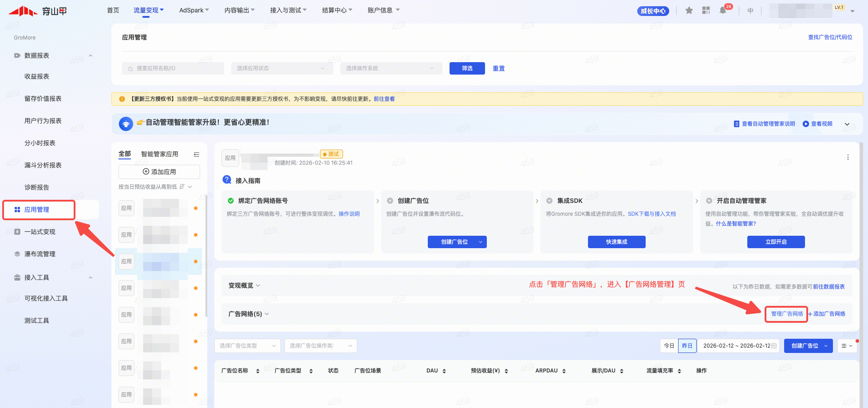
Task: Select the 今日 date toggle
Action: (669, 346)
